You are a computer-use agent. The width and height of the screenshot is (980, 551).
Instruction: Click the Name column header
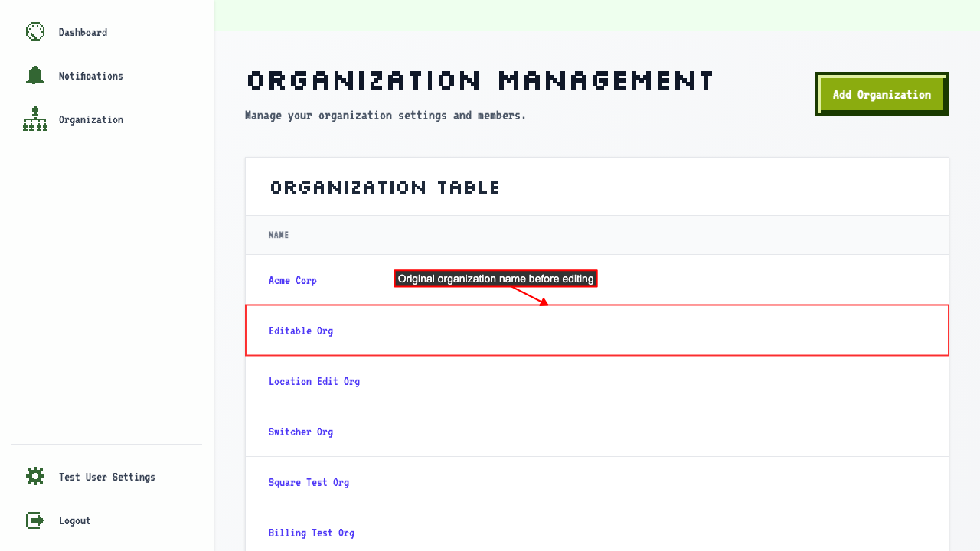pos(279,235)
